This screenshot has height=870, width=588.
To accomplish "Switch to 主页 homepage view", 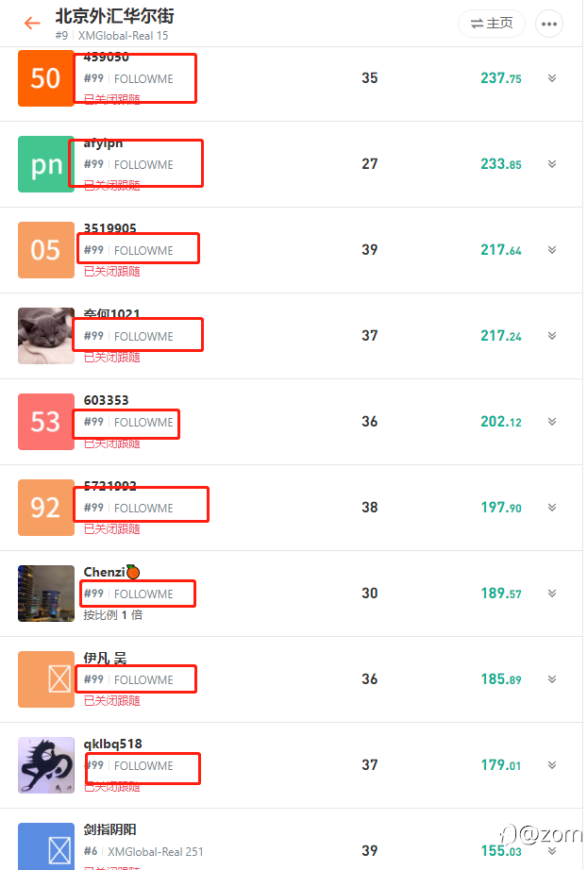I will tap(492, 24).
